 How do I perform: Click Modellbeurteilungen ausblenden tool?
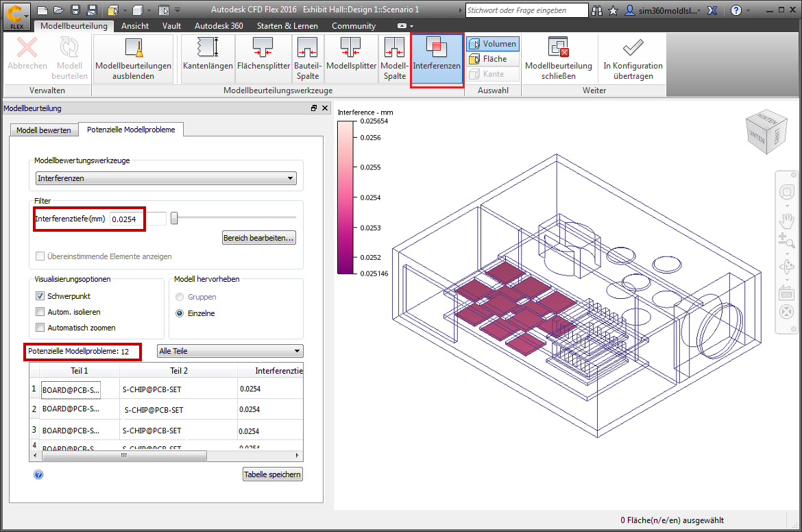133,58
